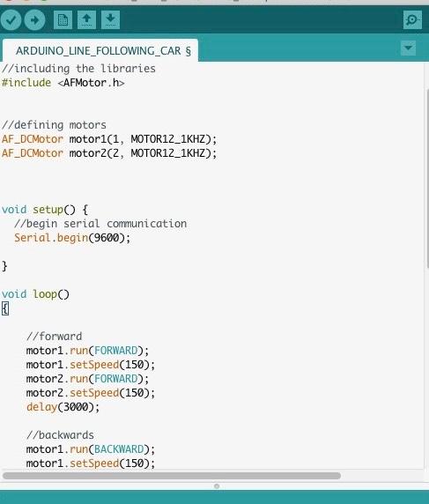429x504 pixels.
Task: Click the 'motor1.run(BACKWARD);' line
Action: tap(91, 449)
